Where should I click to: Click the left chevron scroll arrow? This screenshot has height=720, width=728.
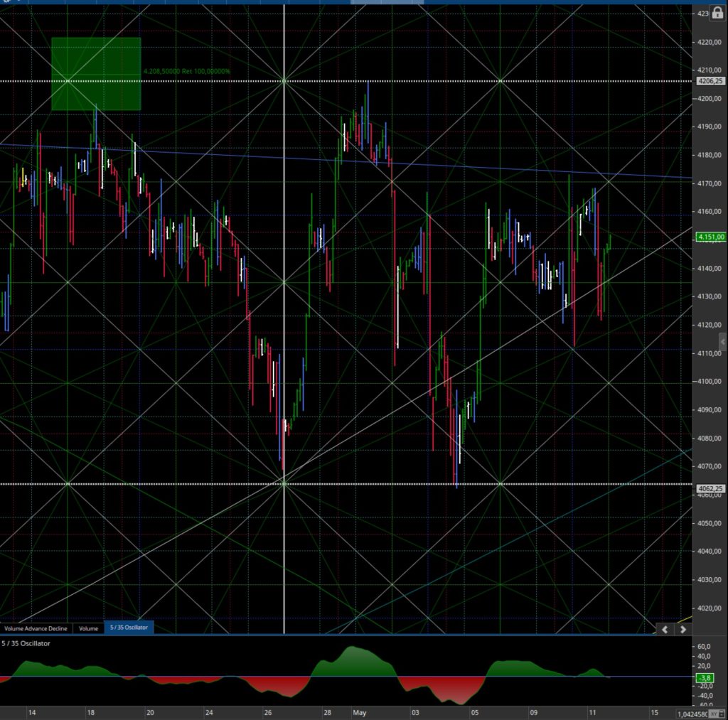665,630
